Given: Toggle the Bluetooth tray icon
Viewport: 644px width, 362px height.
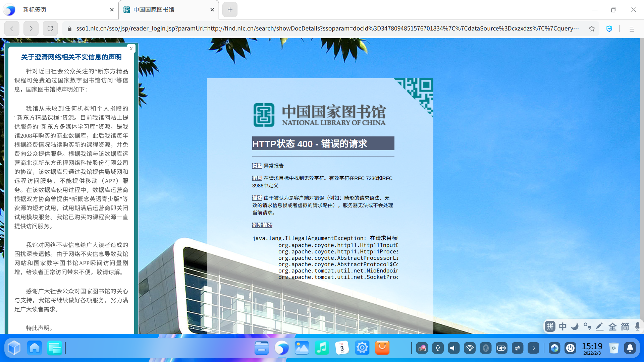Looking at the screenshot, I should pyautogui.click(x=485, y=348).
